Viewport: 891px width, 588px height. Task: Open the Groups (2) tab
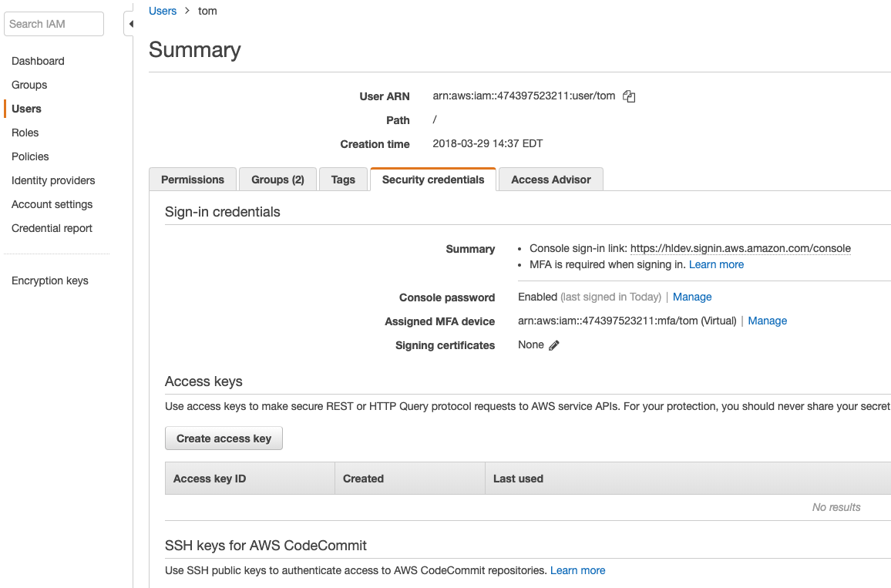(x=277, y=179)
